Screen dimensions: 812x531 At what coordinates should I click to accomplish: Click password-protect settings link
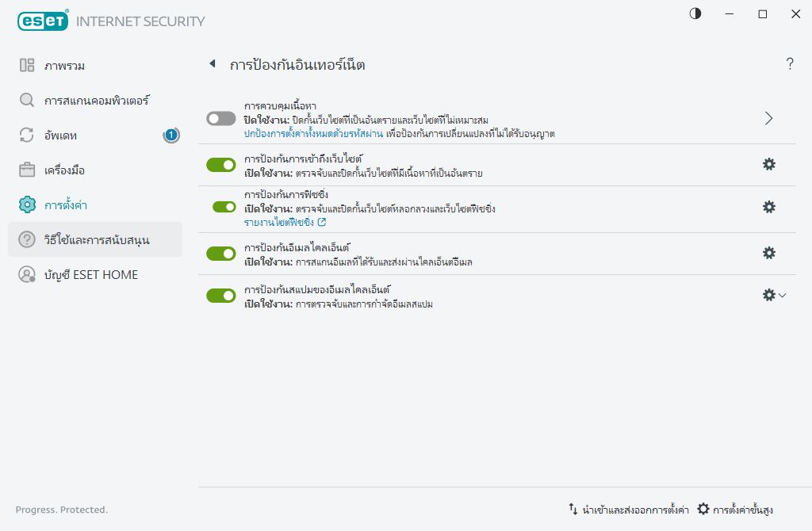tap(314, 133)
